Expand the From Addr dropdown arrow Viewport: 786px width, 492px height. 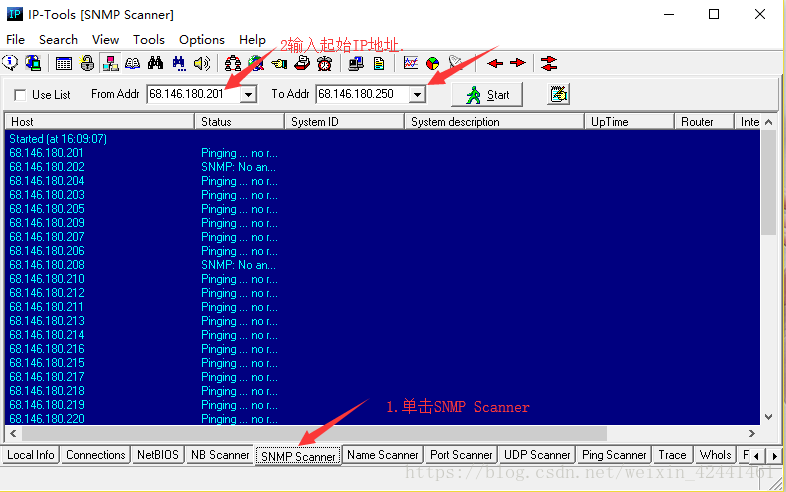[248, 94]
